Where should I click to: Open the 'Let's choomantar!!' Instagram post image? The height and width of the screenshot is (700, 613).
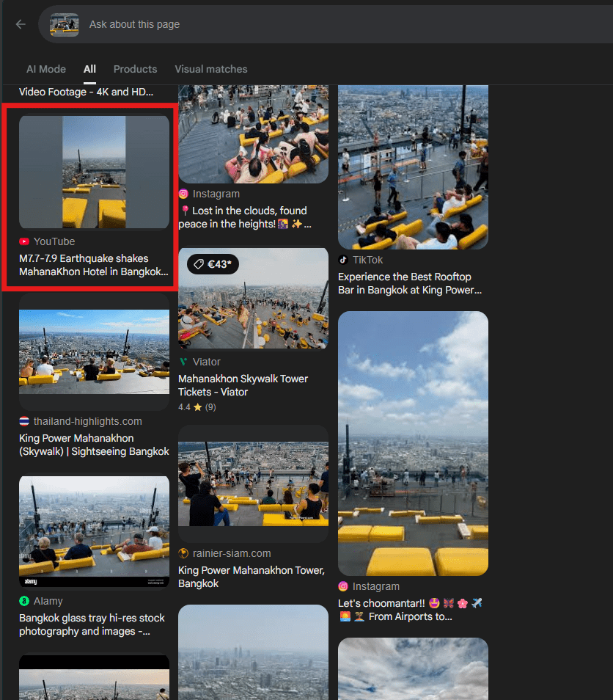[x=413, y=443]
